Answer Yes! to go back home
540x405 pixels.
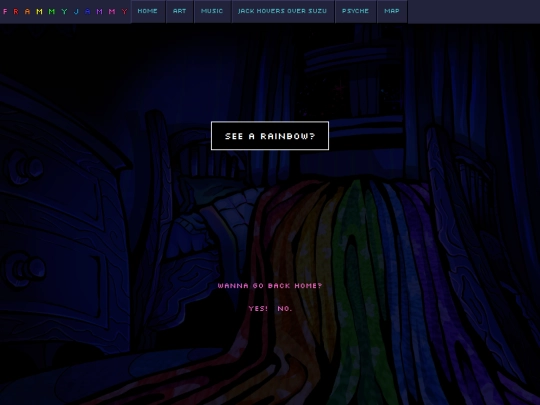point(258,309)
